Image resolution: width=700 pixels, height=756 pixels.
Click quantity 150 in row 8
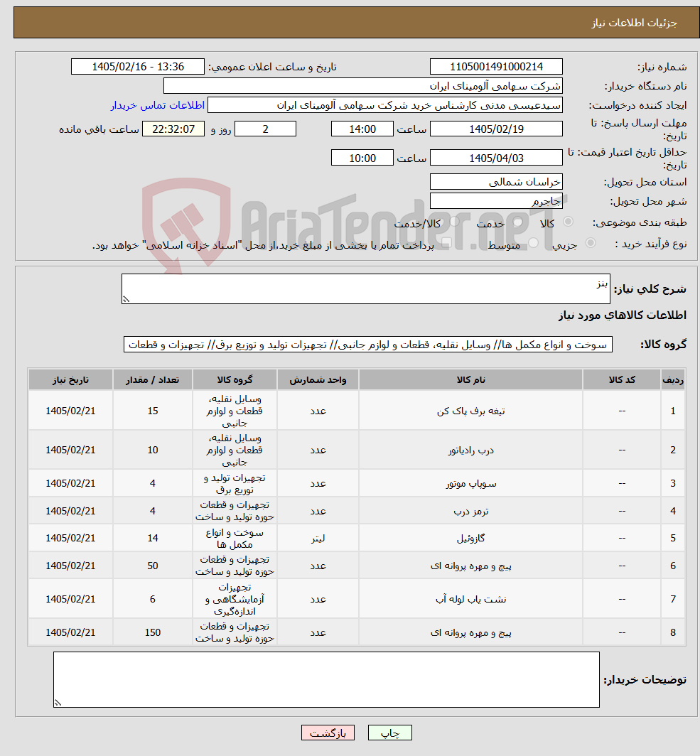coord(152,632)
